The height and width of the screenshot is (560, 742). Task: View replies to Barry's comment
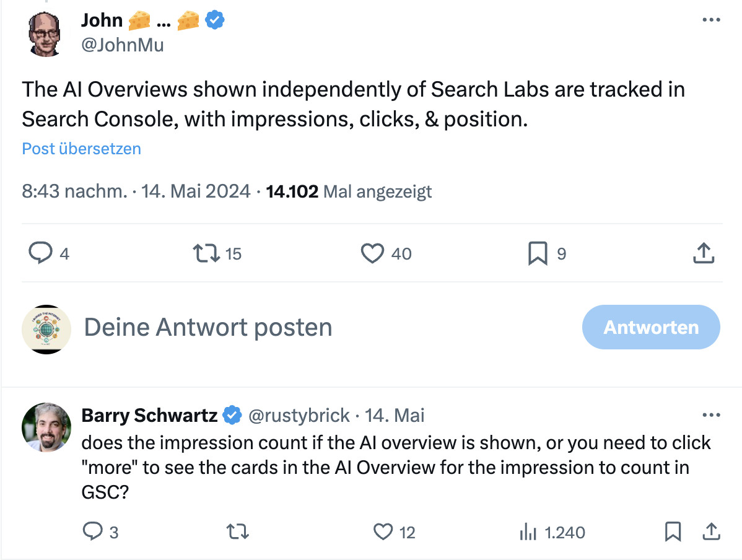pyautogui.click(x=93, y=532)
